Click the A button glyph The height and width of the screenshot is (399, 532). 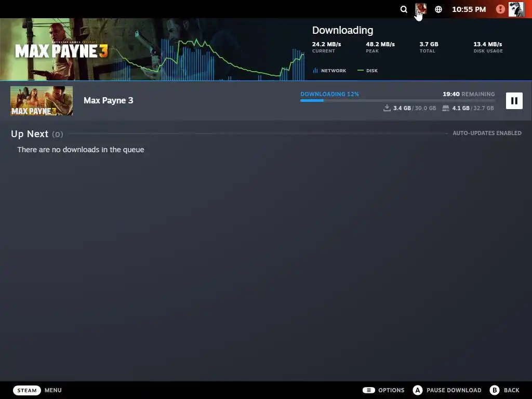coord(418,390)
